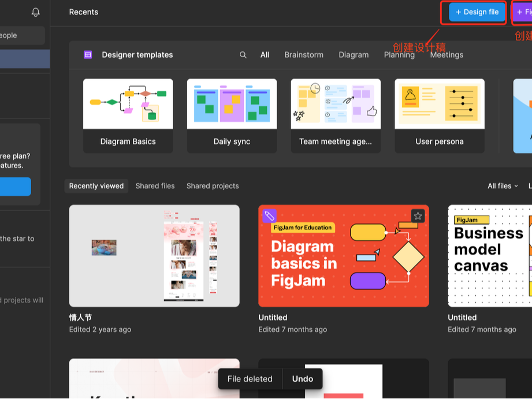
Task: Undo the file deletion
Action: pyautogui.click(x=302, y=379)
